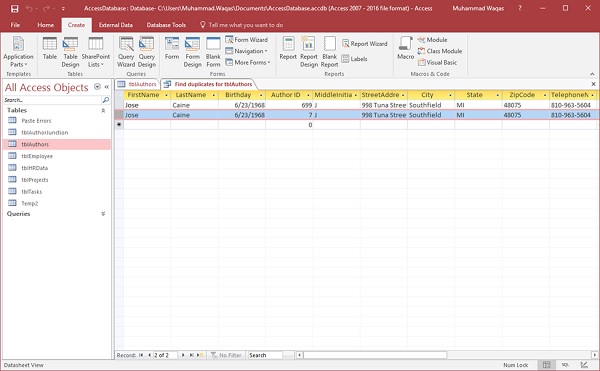
Task: Open the Query Wizard
Action: point(126,52)
